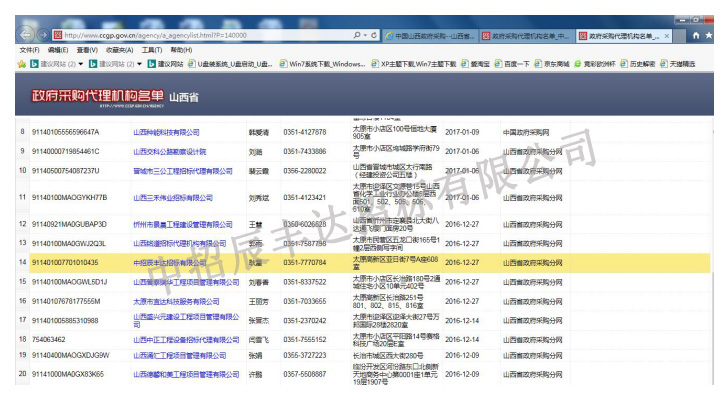728x409 pixels.
Task: Open the 山西中正工程设备招标代理有限公司 link
Action: (x=186, y=340)
